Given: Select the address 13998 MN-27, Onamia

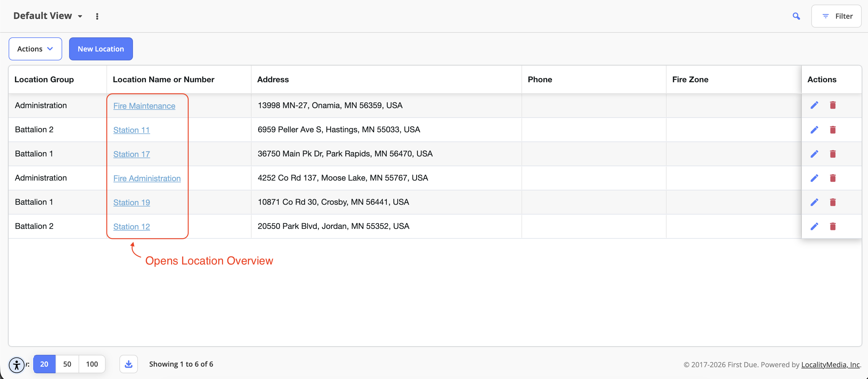Looking at the screenshot, I should (330, 105).
